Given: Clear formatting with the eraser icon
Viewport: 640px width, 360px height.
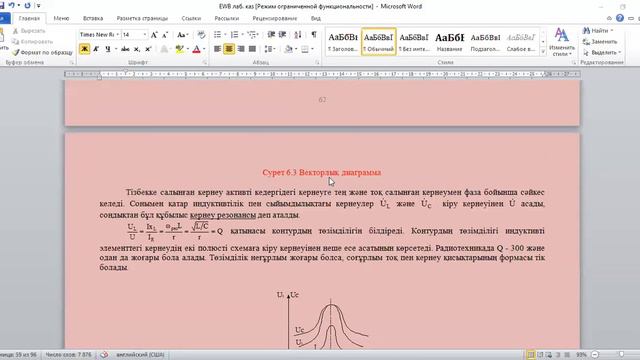Looking at the screenshot, I should 201,35.
